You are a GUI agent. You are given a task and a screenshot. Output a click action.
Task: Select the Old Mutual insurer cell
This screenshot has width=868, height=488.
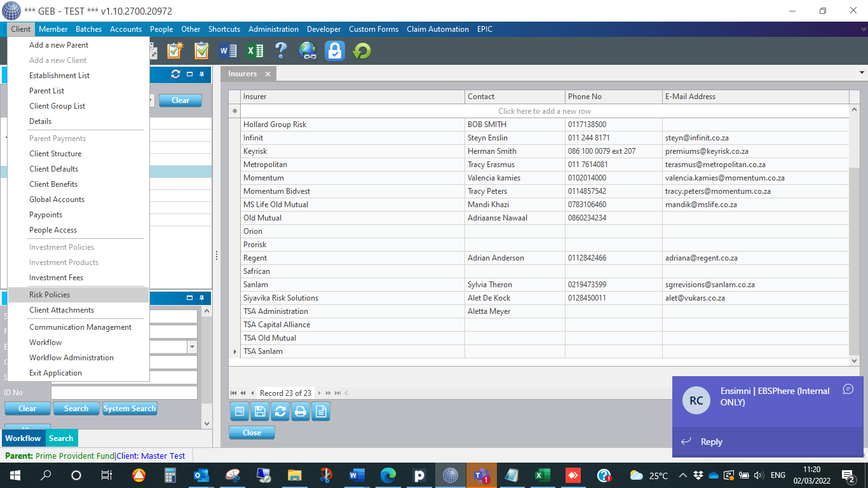(353, 218)
